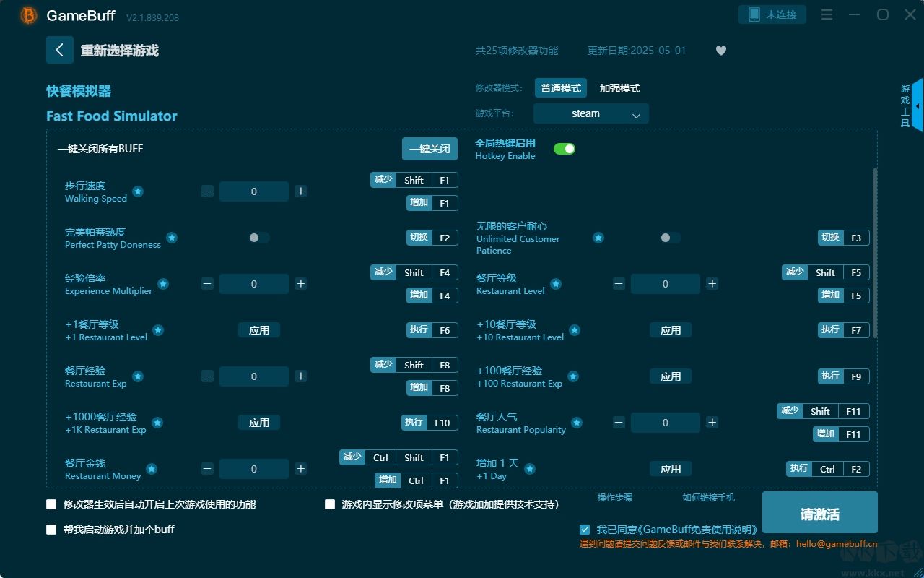Click the one-key close all (一键关闭) button
The height and width of the screenshot is (578, 924).
(x=430, y=149)
